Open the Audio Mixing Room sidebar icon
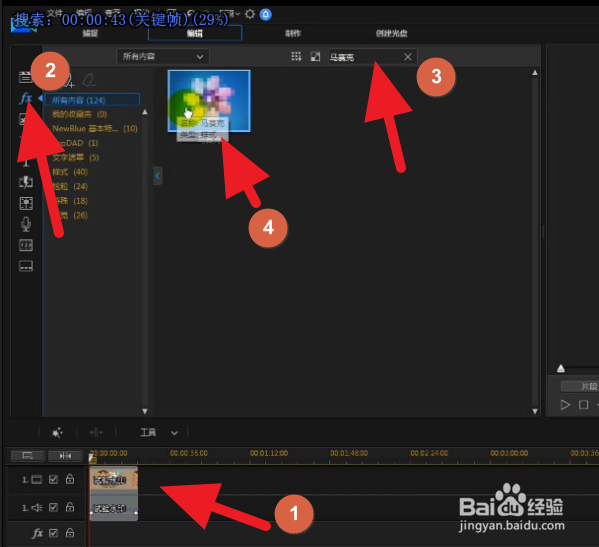 (x=26, y=203)
